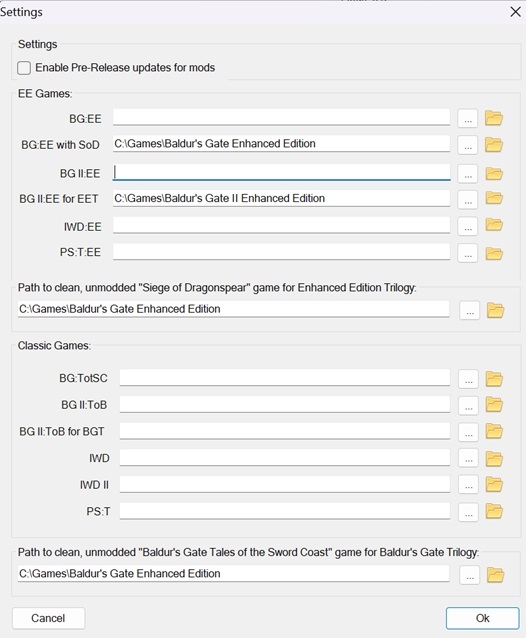Open the folder icon for PS:T:EE
The image size is (526, 638).
pos(494,253)
